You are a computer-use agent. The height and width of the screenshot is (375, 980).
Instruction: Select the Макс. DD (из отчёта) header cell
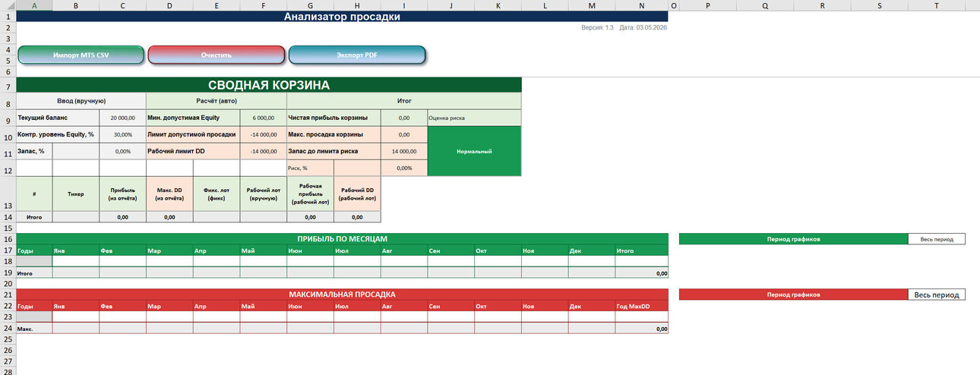click(x=169, y=194)
